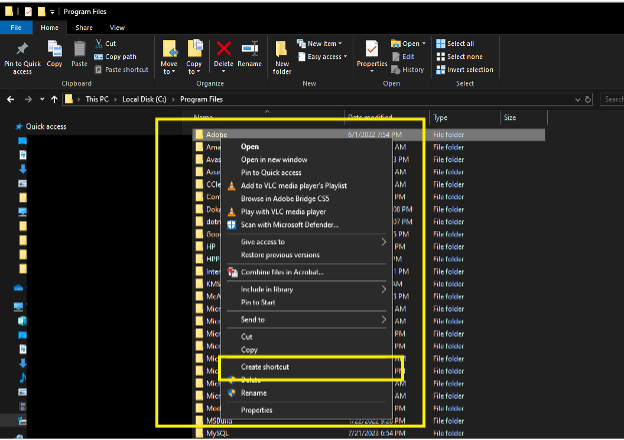Choose Add to VLC media player's Playlist
Viewport: 624px width, 440px height.
306,186
